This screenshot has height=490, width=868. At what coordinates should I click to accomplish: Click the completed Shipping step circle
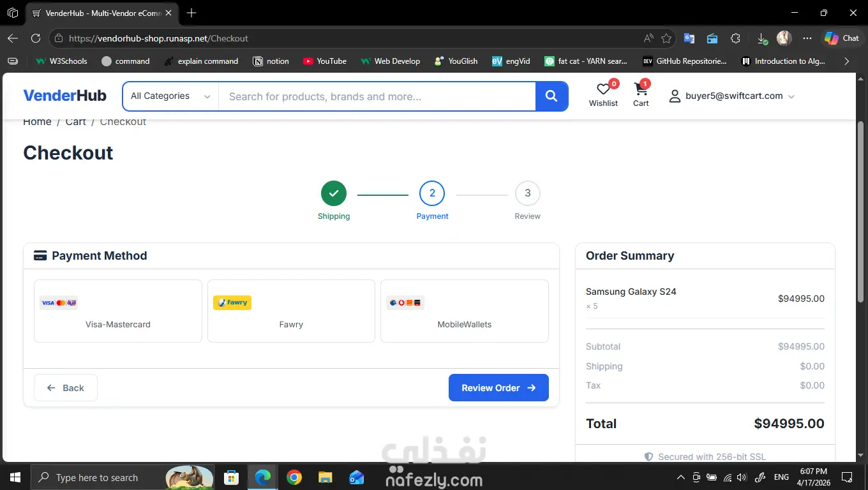point(334,193)
